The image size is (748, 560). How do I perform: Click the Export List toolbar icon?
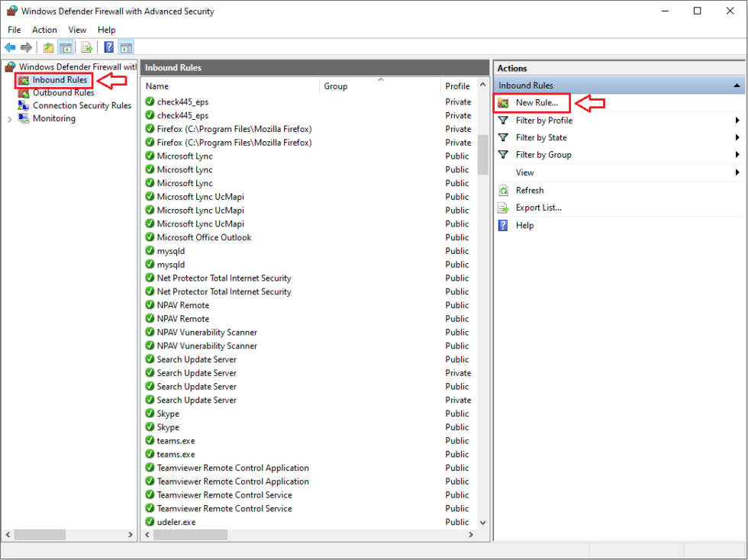coord(87,47)
